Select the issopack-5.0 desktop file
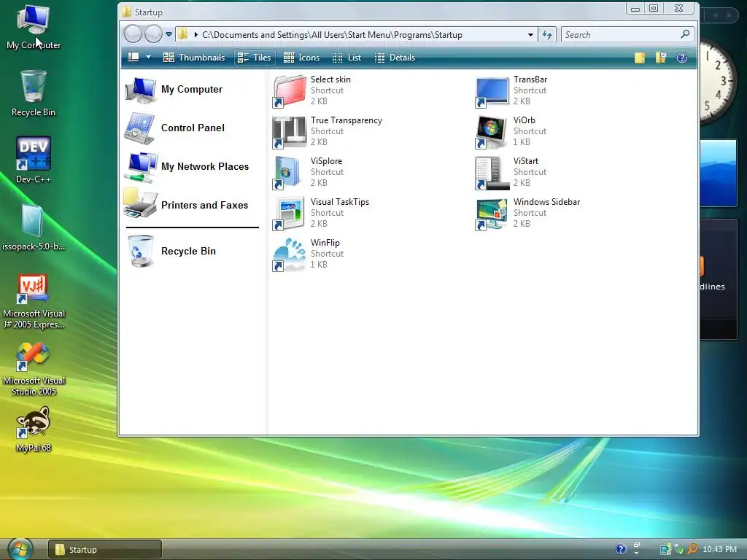The image size is (747, 560). point(34,227)
